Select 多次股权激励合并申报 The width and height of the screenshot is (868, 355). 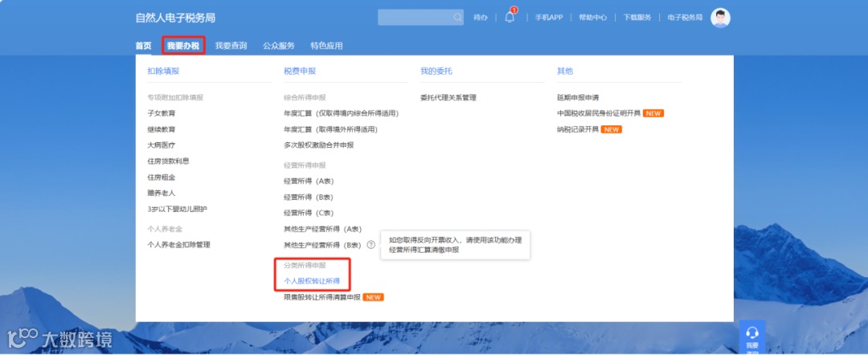pos(319,145)
